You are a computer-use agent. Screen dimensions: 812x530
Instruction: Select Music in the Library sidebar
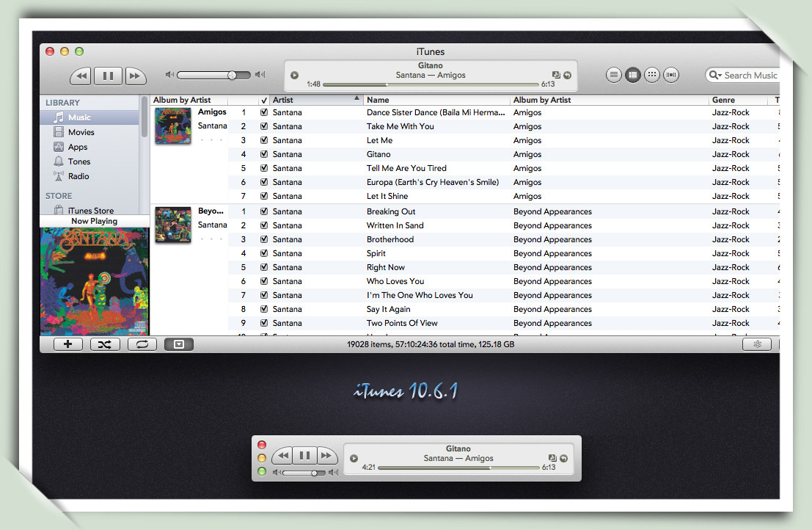pyautogui.click(x=89, y=117)
